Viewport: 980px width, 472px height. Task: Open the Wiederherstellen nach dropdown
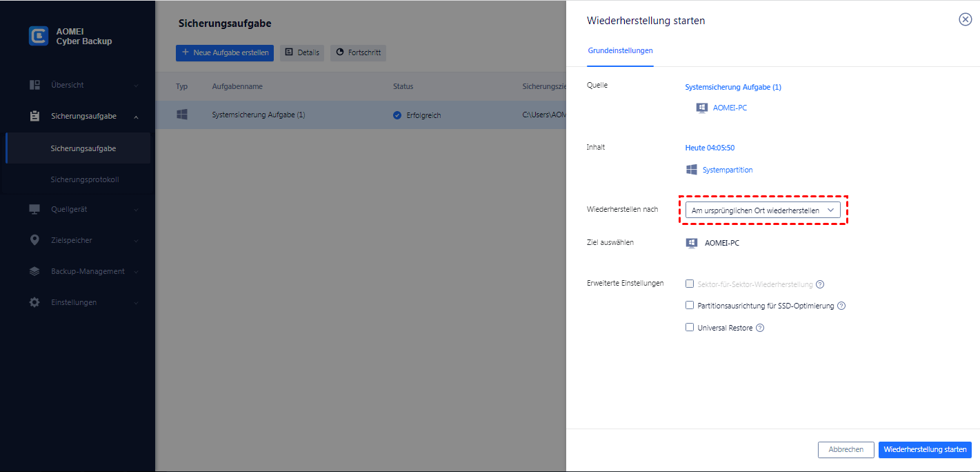point(763,210)
